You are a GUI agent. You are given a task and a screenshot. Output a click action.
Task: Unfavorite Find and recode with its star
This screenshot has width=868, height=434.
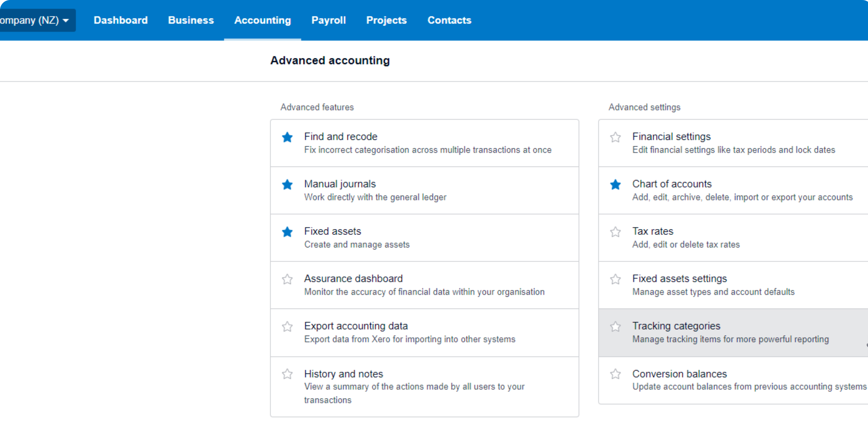click(287, 137)
